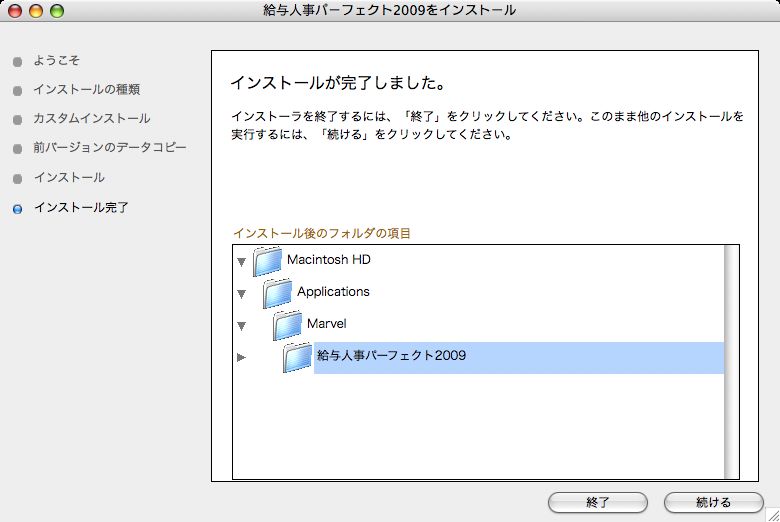Viewport: 780px width, 522px height.
Task: Expand the 給与人事パーフェクト2009 folder triangle
Action: point(241,357)
